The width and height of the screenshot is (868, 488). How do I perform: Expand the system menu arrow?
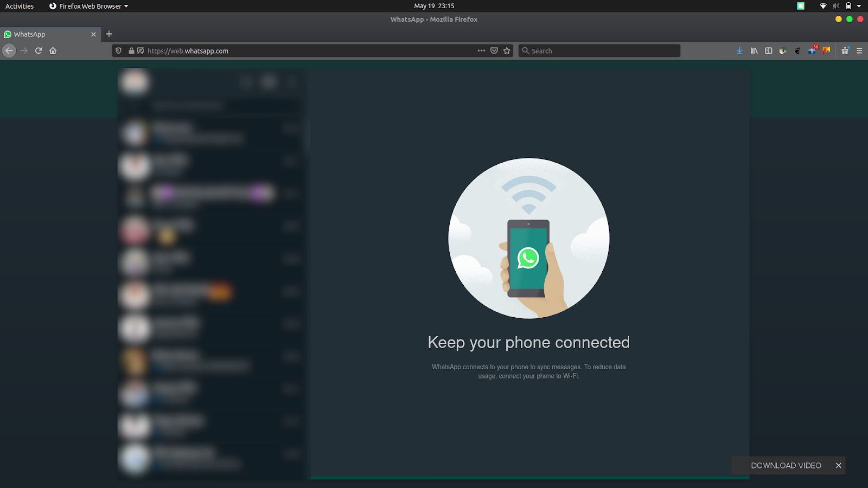(x=859, y=6)
